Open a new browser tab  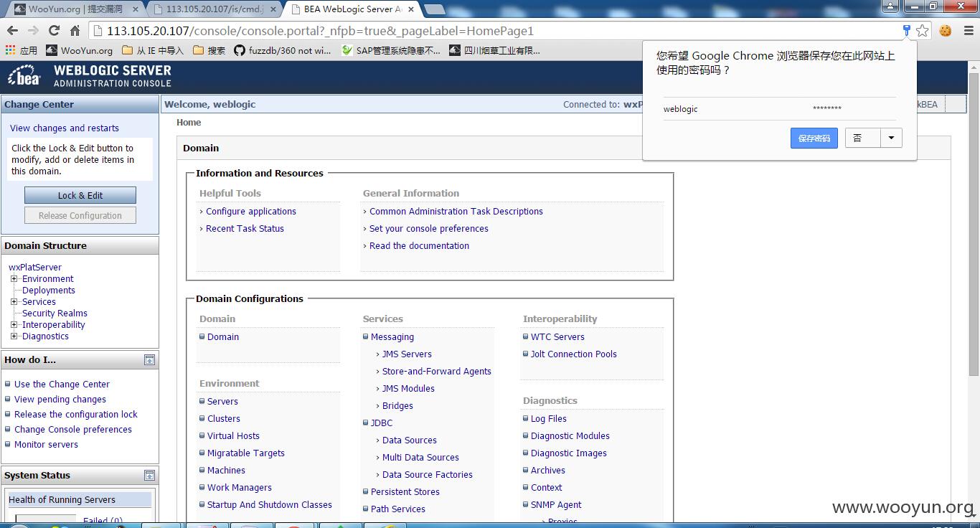coord(434,9)
